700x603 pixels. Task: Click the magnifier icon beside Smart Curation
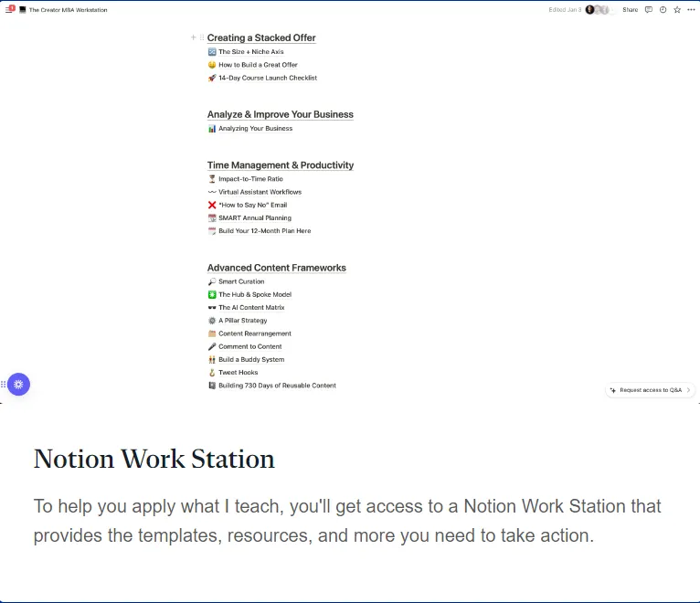[212, 281]
